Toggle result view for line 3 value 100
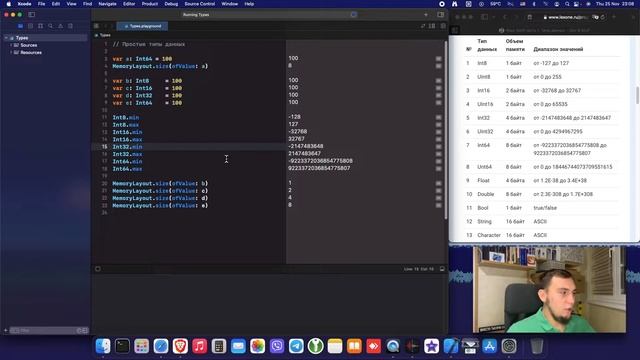This screenshot has height=360, width=640. click(x=438, y=58)
